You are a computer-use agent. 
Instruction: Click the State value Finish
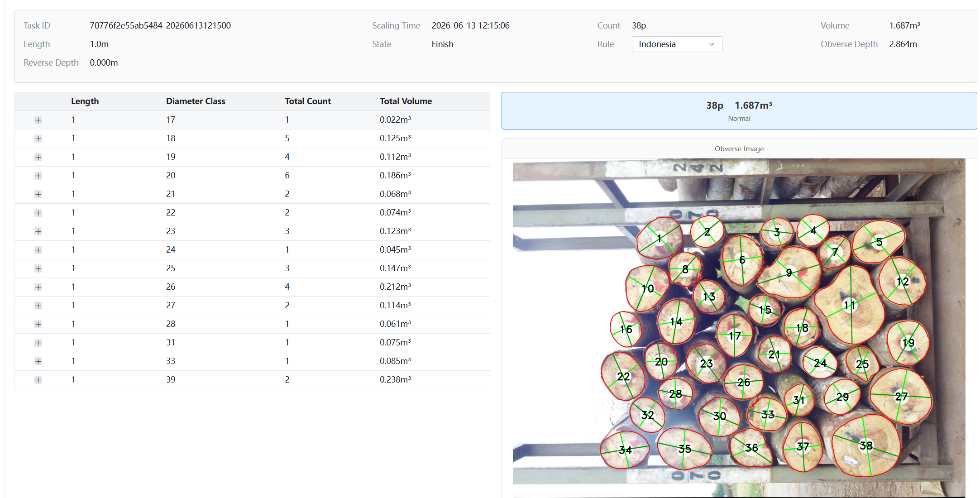(x=442, y=44)
